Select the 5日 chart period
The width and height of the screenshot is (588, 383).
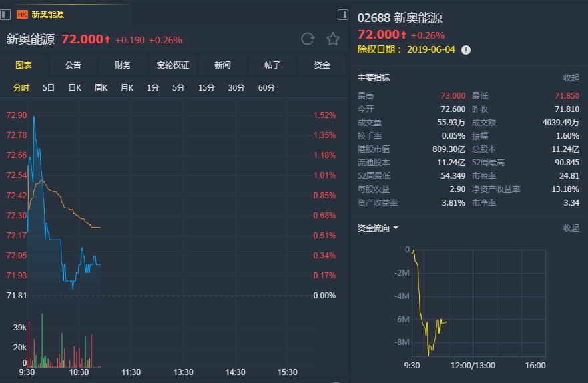tap(49, 88)
